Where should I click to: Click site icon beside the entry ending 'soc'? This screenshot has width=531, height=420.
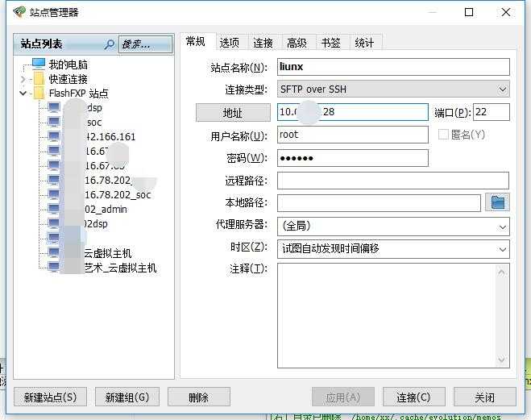coord(54,122)
